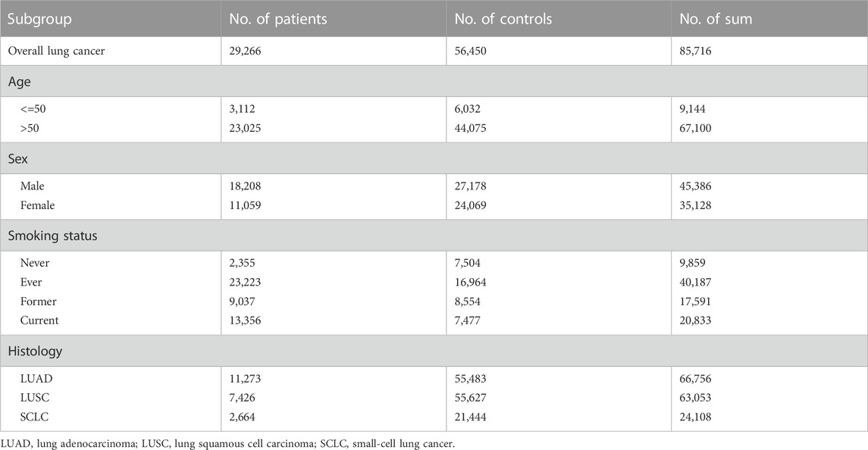
Task: Select the Subgroup column header
Action: (39, 19)
